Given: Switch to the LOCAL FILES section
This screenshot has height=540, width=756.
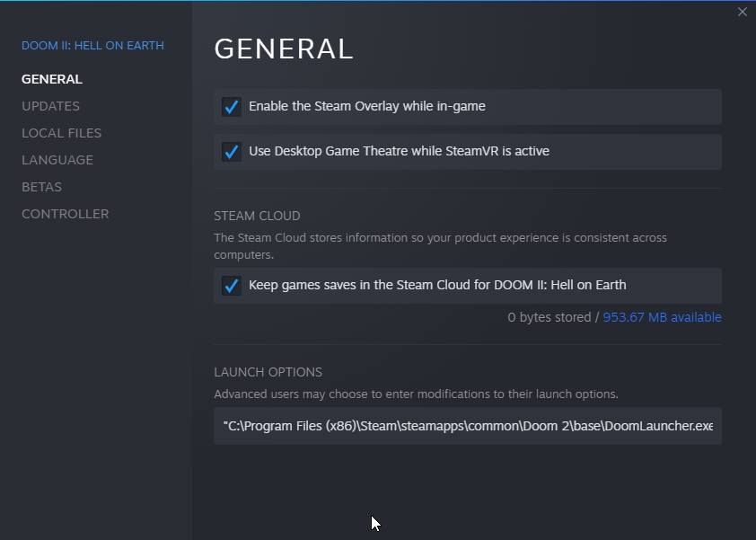Looking at the screenshot, I should pyautogui.click(x=61, y=133).
